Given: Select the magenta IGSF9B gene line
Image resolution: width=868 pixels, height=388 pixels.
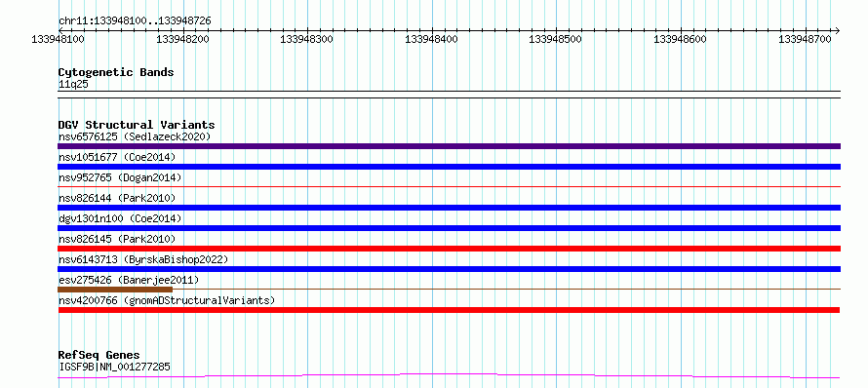Looking at the screenshot, I should coord(449,376).
